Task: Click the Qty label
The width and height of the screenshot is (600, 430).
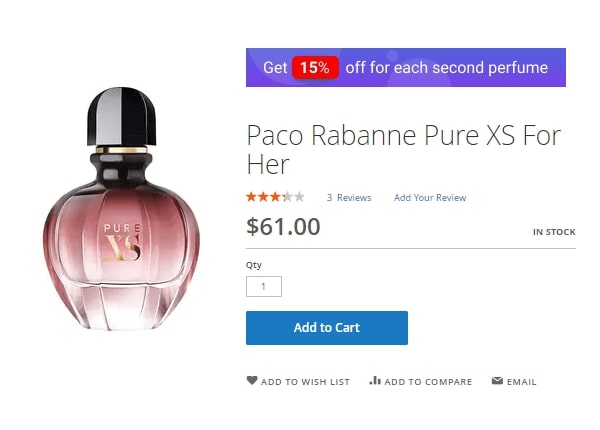Action: (254, 265)
